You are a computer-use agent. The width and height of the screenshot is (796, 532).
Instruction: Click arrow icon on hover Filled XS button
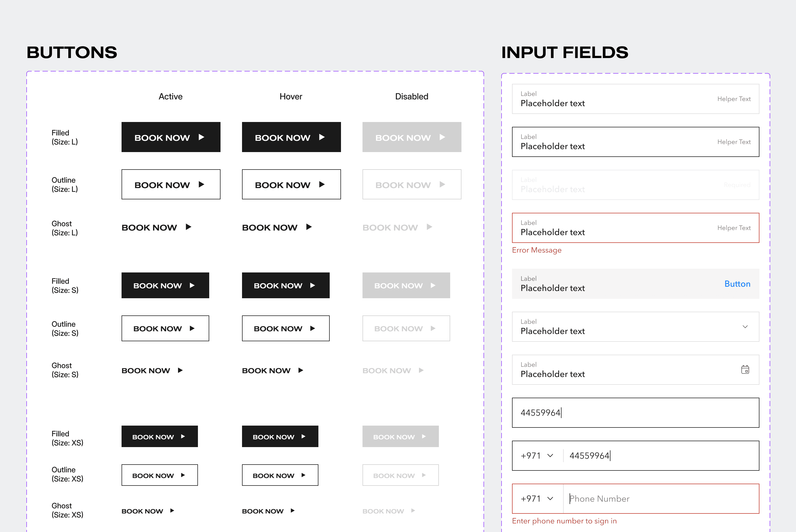[303, 436]
